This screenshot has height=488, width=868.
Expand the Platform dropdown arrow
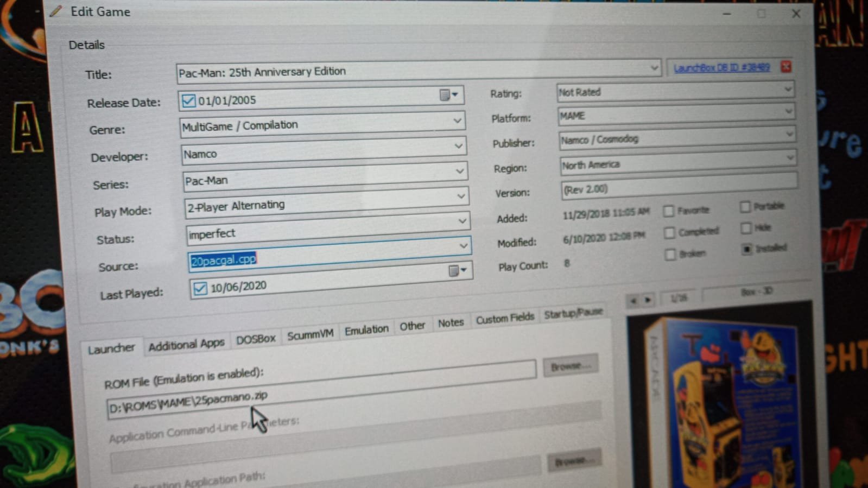pos(789,111)
